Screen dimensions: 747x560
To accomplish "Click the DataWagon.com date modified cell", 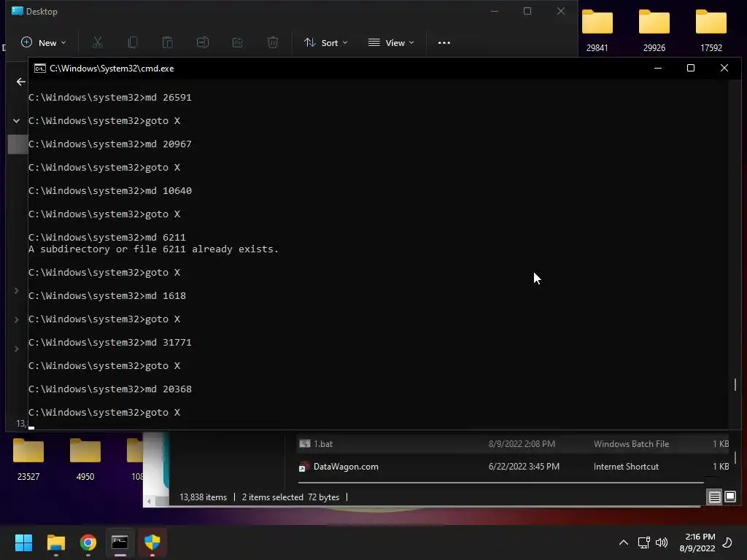I will (x=524, y=467).
